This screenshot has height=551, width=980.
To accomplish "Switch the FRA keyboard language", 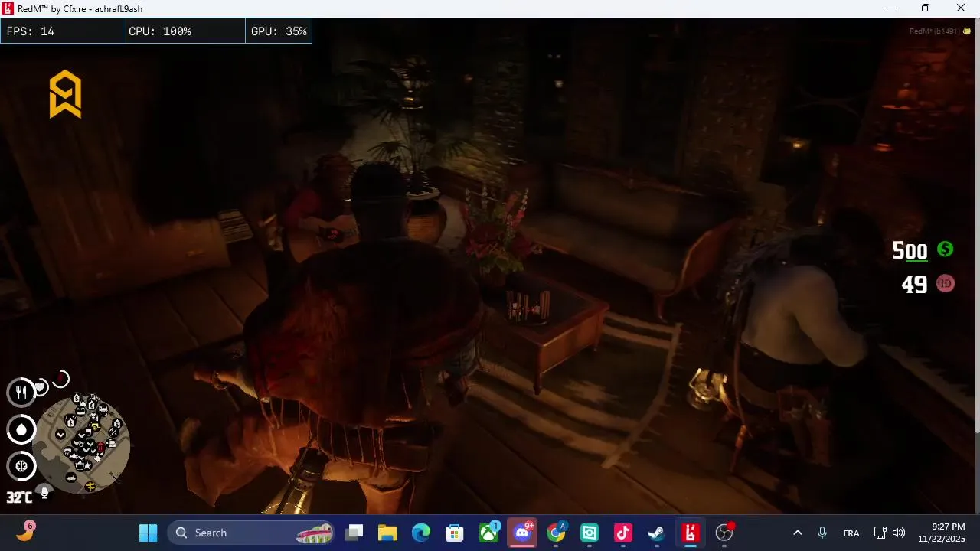I will (x=851, y=533).
